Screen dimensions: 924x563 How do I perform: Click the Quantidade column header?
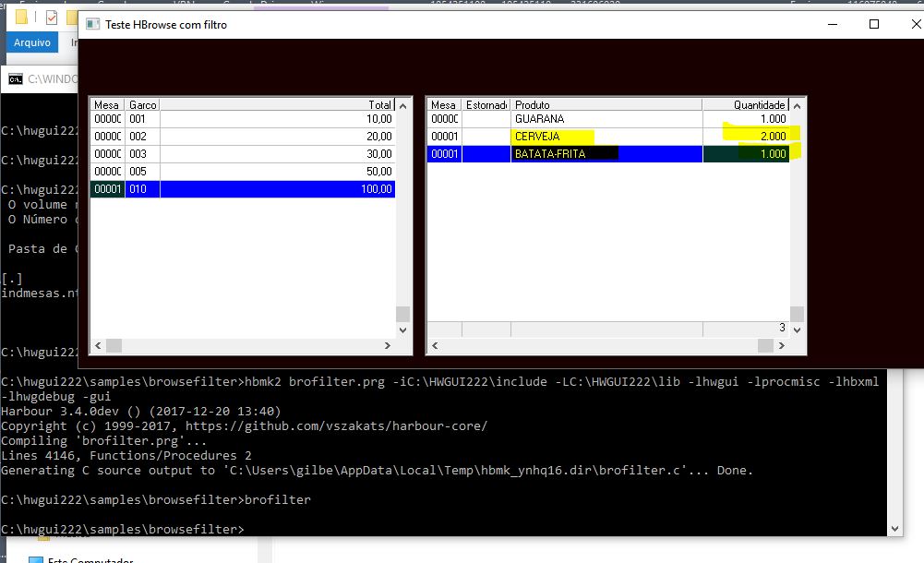pos(746,105)
